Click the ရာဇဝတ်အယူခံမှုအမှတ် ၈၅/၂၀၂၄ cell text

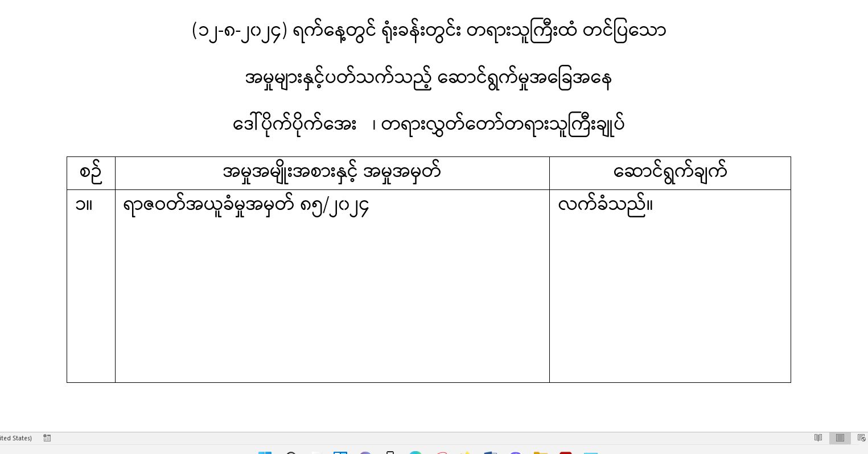pos(246,206)
